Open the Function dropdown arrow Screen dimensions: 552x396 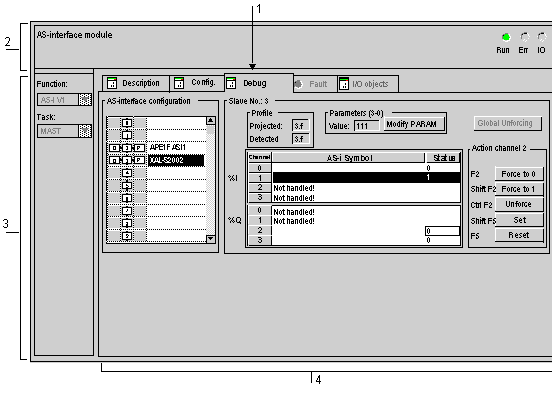85,100
